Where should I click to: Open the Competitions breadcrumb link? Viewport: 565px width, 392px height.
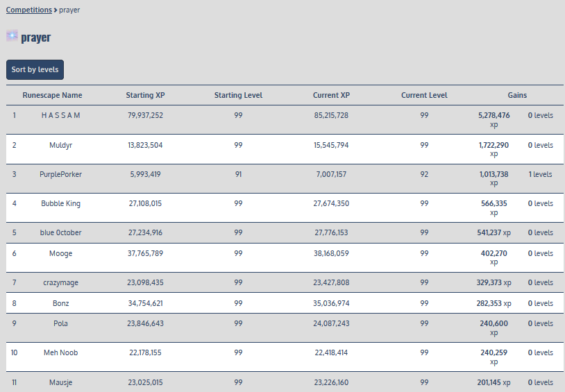(28, 10)
